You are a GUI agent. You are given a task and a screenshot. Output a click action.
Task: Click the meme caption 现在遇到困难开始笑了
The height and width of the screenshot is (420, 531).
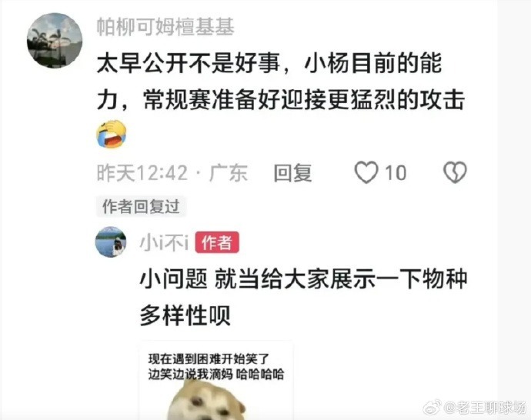tap(209, 358)
